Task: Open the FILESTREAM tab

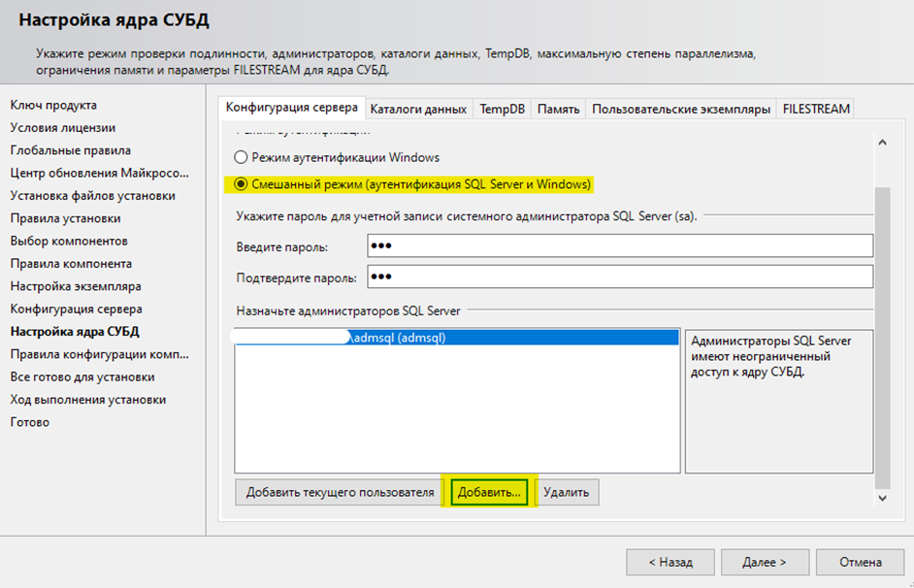Action: tap(816, 109)
